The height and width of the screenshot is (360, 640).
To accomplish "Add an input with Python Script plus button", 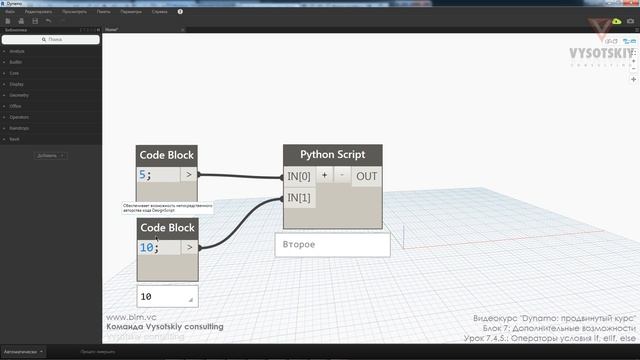I will click(324, 175).
